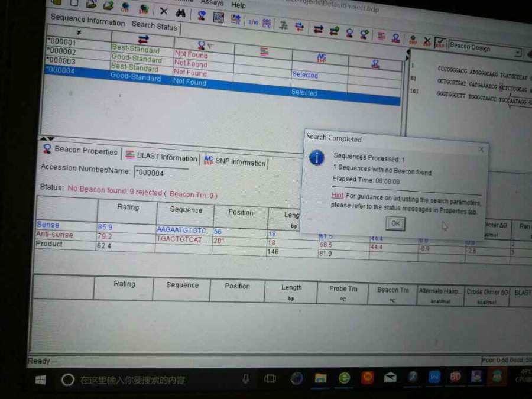This screenshot has width=532, height=399.
Task: Click the 3/10 toolbar icon
Action: [253, 22]
